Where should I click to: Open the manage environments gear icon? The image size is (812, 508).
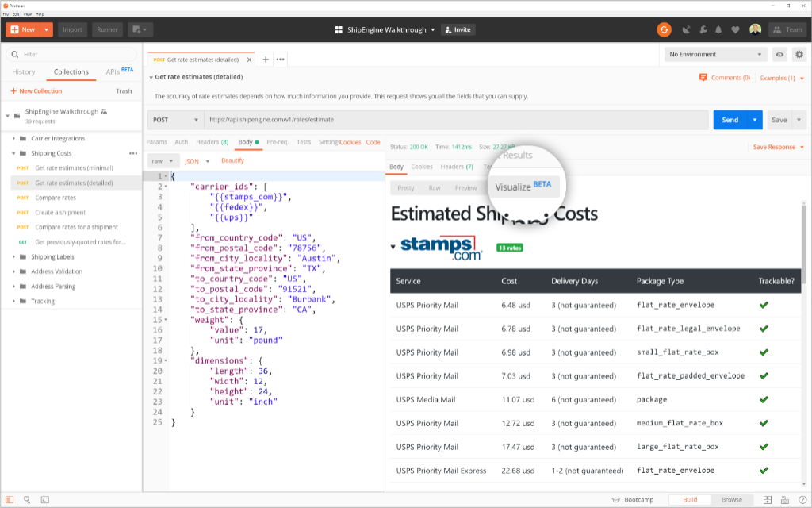click(x=799, y=55)
